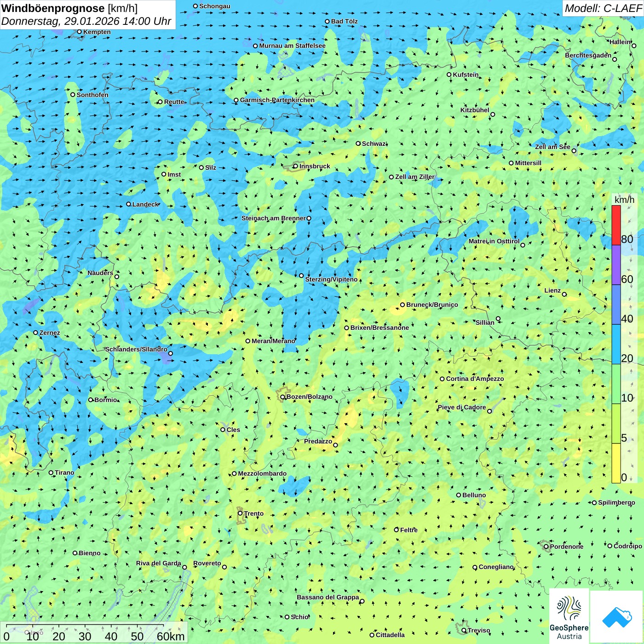Image resolution: width=644 pixels, height=644 pixels.
Task: Click the Feltre town label
Action: [409, 530]
